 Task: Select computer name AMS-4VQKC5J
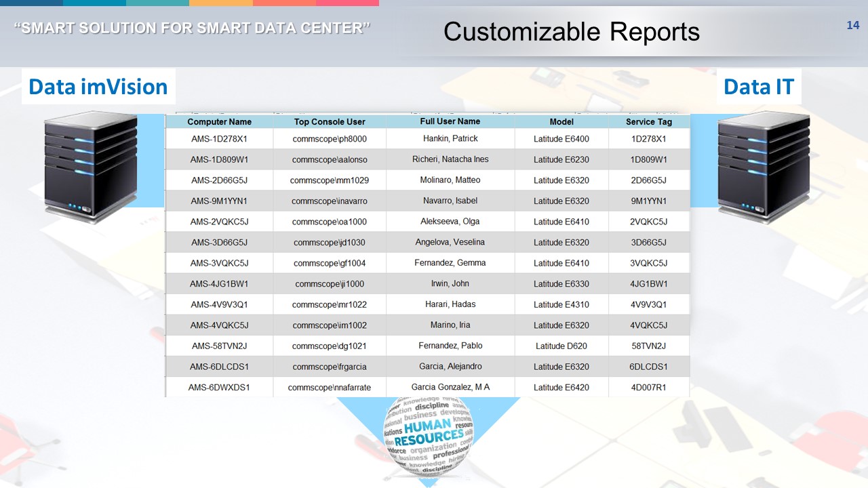point(219,325)
